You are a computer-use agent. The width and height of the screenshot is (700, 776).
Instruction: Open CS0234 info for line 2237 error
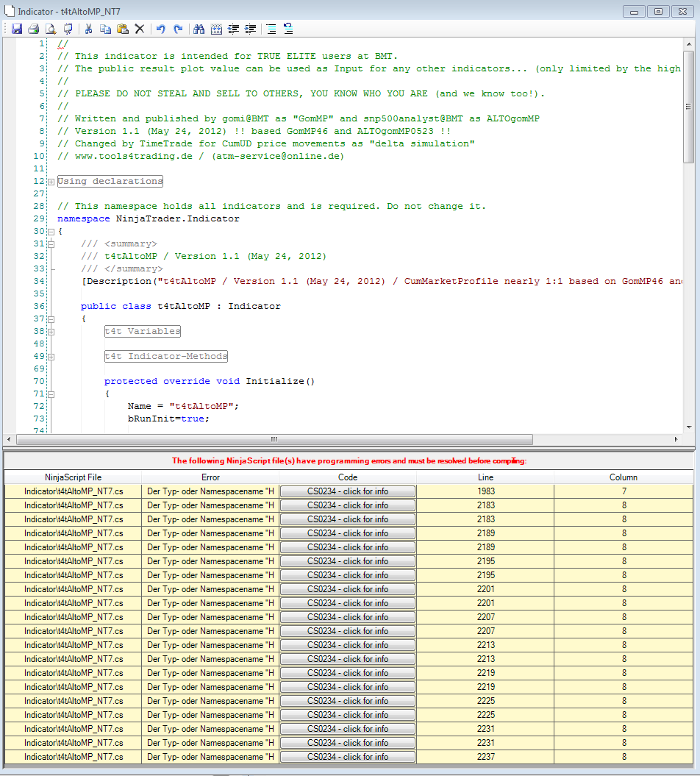click(348, 757)
